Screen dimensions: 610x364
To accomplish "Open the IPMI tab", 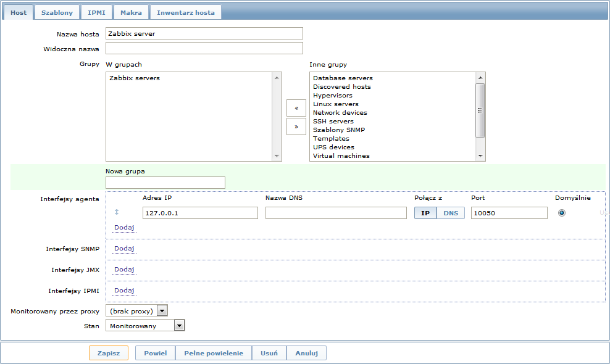I will (96, 12).
